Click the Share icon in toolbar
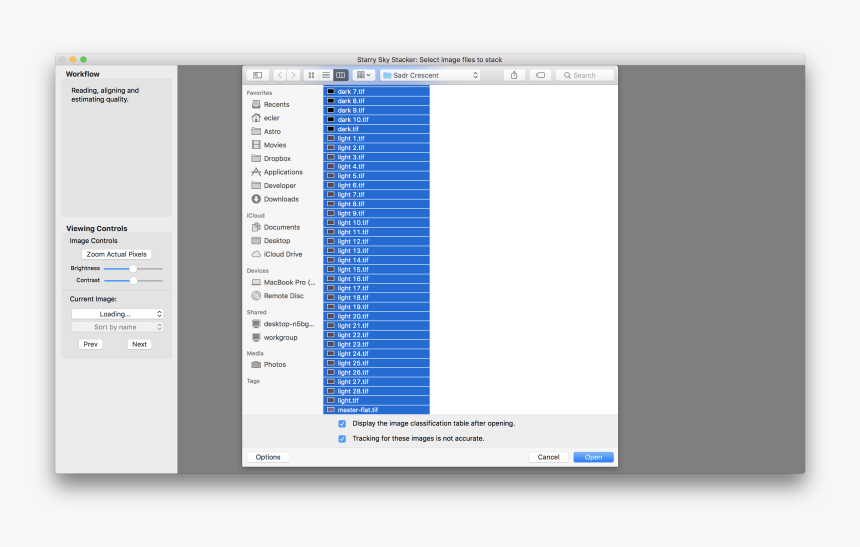This screenshot has height=547, width=860. [x=514, y=75]
